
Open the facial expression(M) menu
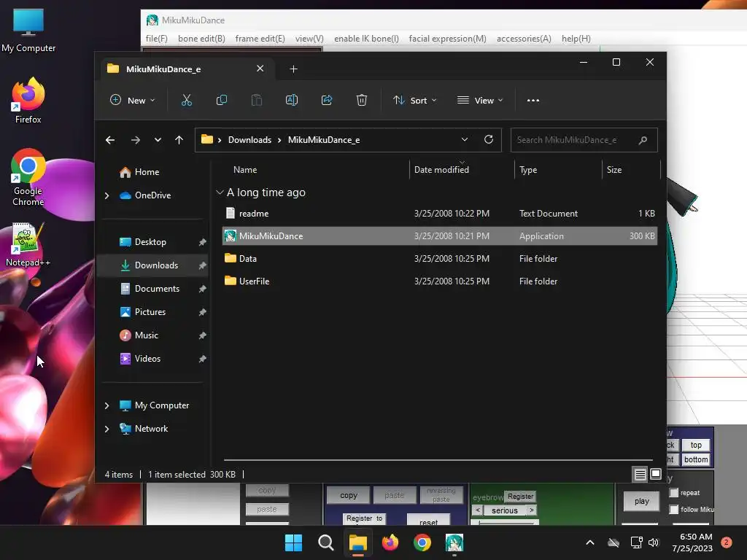click(447, 39)
